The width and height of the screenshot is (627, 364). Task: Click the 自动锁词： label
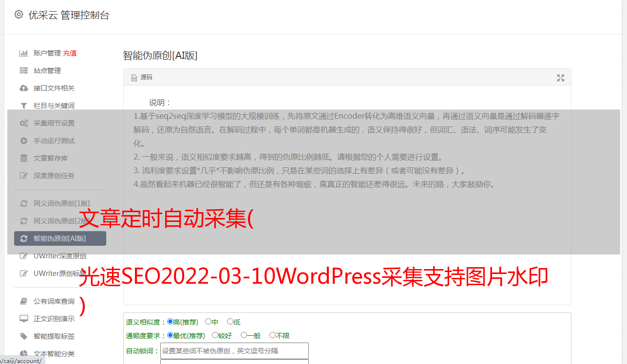(x=143, y=351)
